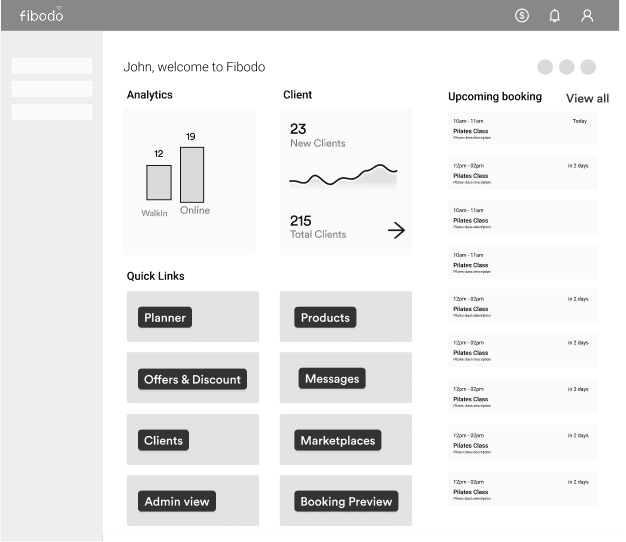Open the Booking Preview quick link

tap(346, 501)
